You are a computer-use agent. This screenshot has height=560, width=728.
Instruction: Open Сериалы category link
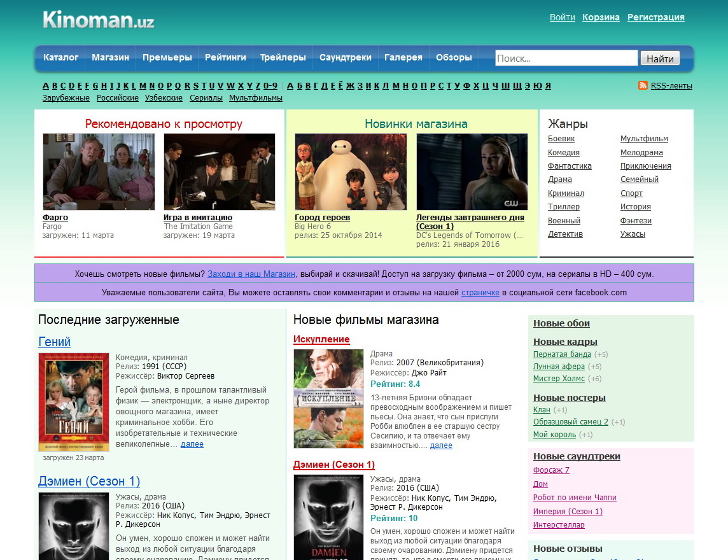tap(206, 98)
